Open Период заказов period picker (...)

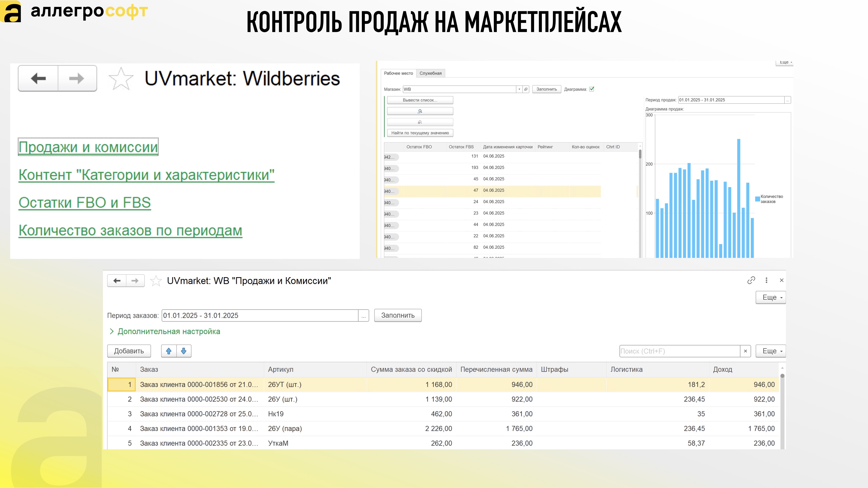pos(364,316)
